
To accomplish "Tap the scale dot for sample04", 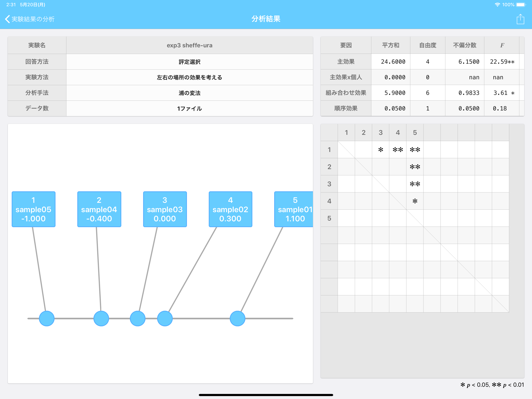I will [101, 318].
